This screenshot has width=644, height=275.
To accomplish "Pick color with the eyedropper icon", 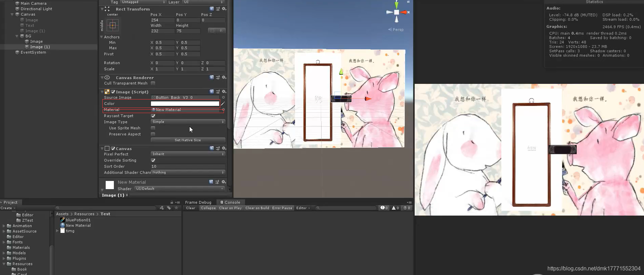I will coord(223,104).
